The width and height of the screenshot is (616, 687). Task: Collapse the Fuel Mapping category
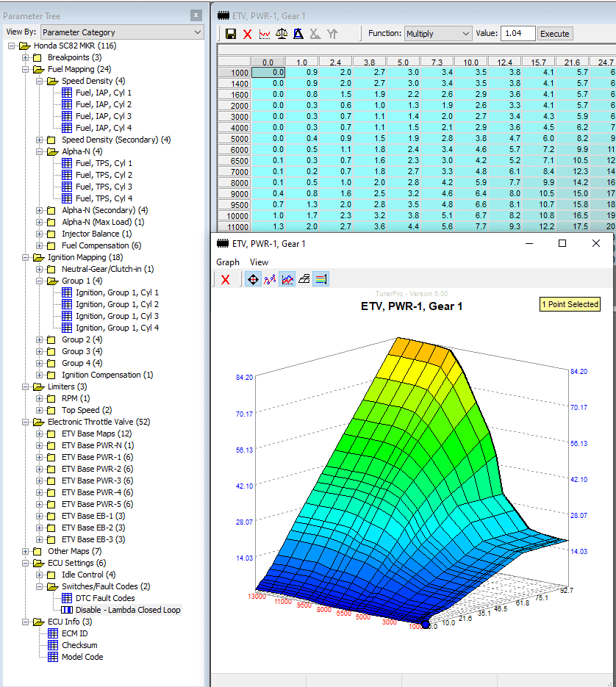(x=24, y=69)
